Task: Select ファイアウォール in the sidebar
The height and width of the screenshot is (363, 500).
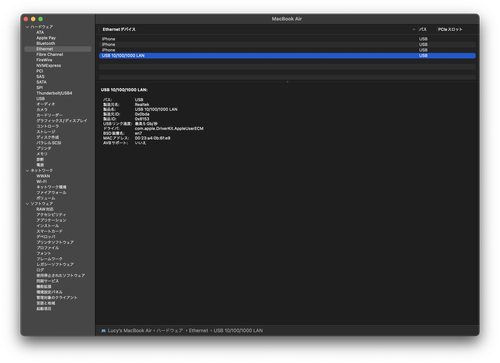Action: pos(51,193)
